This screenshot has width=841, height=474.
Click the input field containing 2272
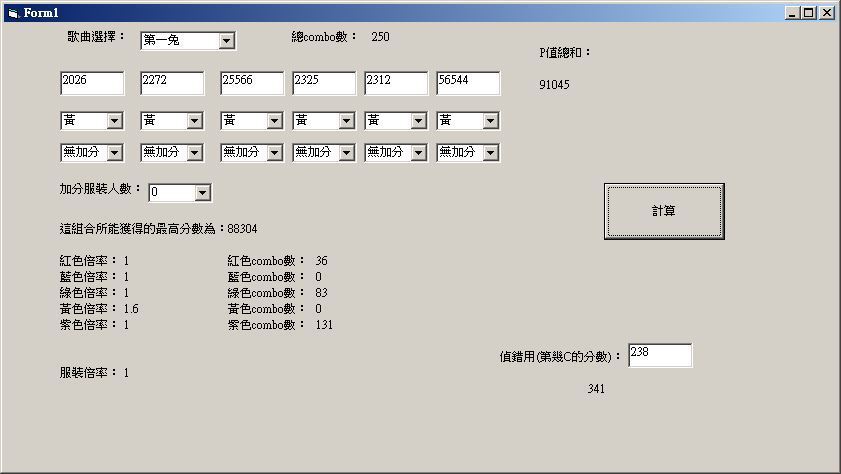(x=172, y=83)
